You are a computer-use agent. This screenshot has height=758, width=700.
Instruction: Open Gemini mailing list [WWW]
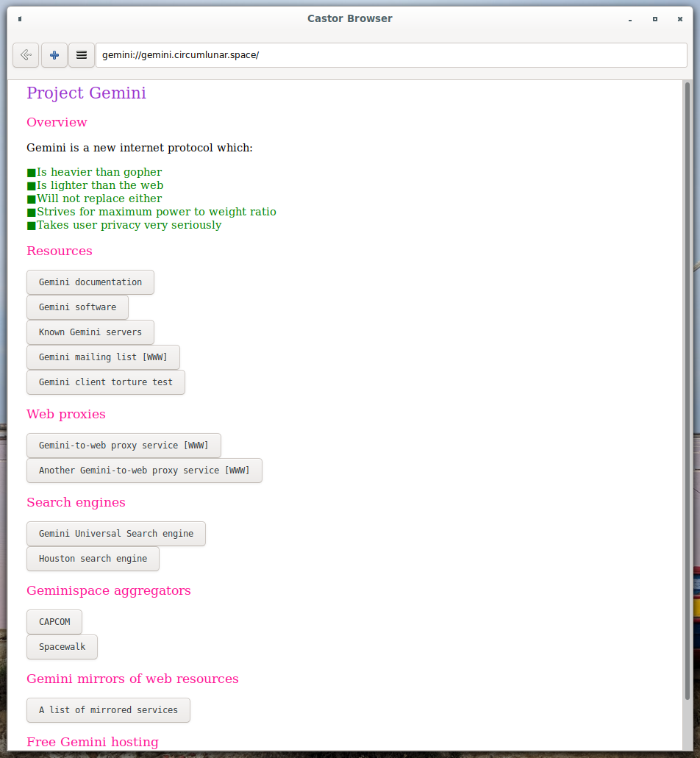(x=103, y=357)
